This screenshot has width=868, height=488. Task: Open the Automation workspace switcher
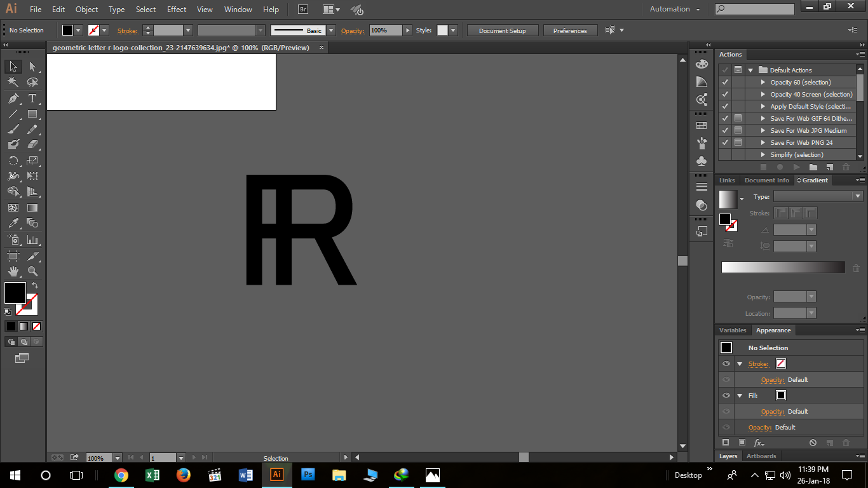pyautogui.click(x=675, y=10)
